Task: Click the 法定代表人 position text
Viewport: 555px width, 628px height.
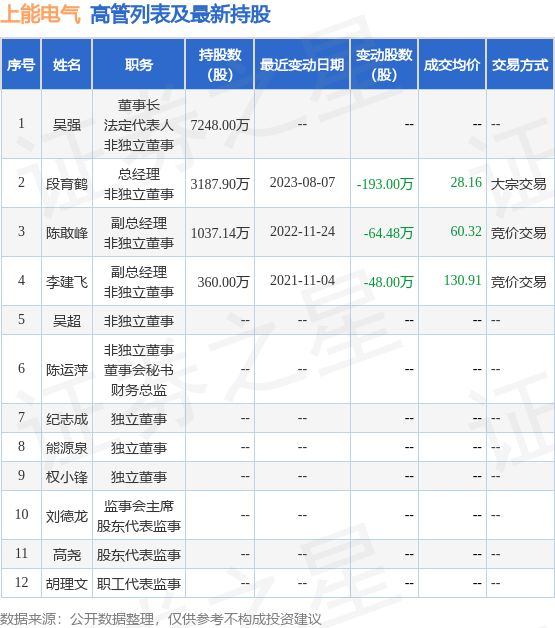Action: [139, 125]
